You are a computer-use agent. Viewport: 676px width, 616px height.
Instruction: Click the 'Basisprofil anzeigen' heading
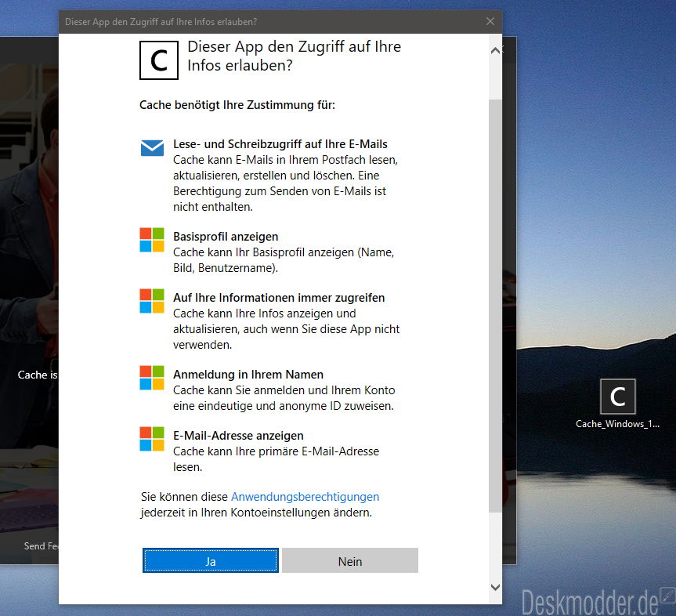click(x=226, y=237)
